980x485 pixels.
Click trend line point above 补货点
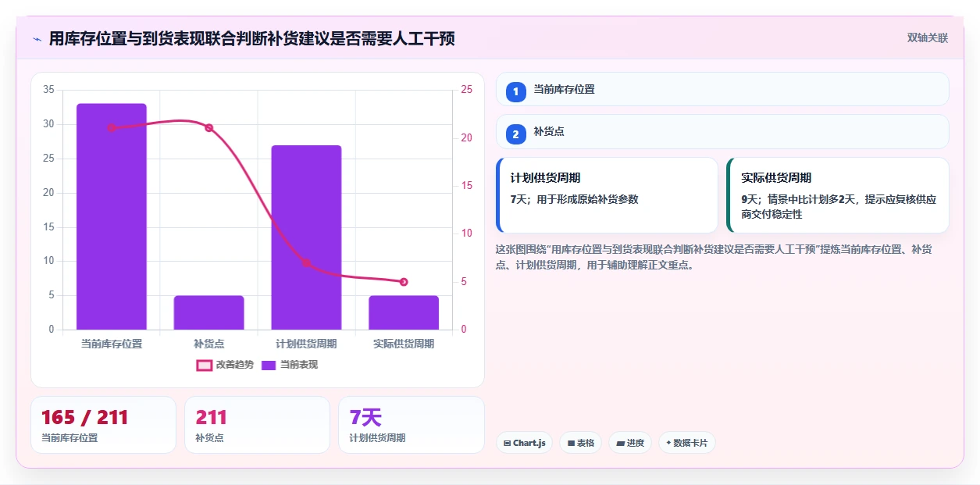(208, 128)
